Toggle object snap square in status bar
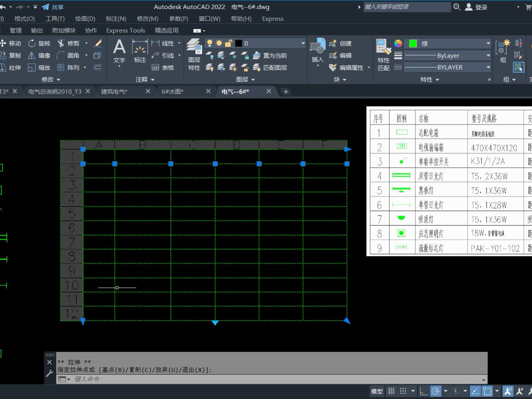 point(487,391)
